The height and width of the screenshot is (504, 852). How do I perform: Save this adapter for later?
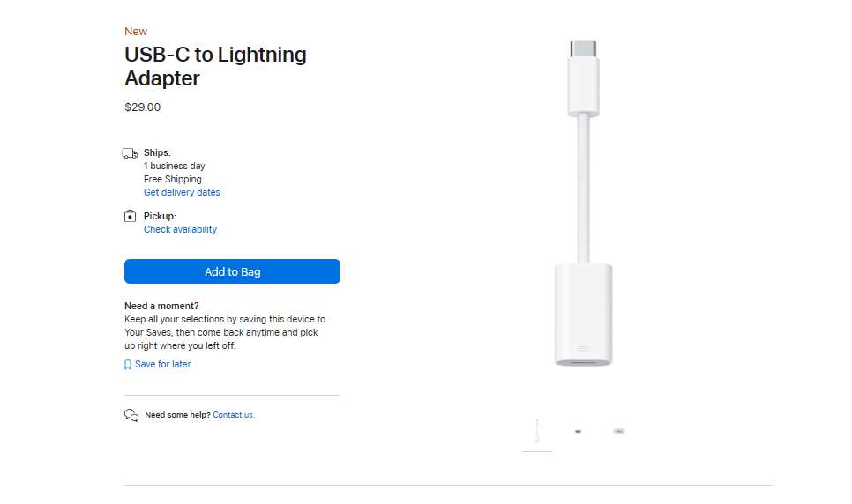coord(162,364)
